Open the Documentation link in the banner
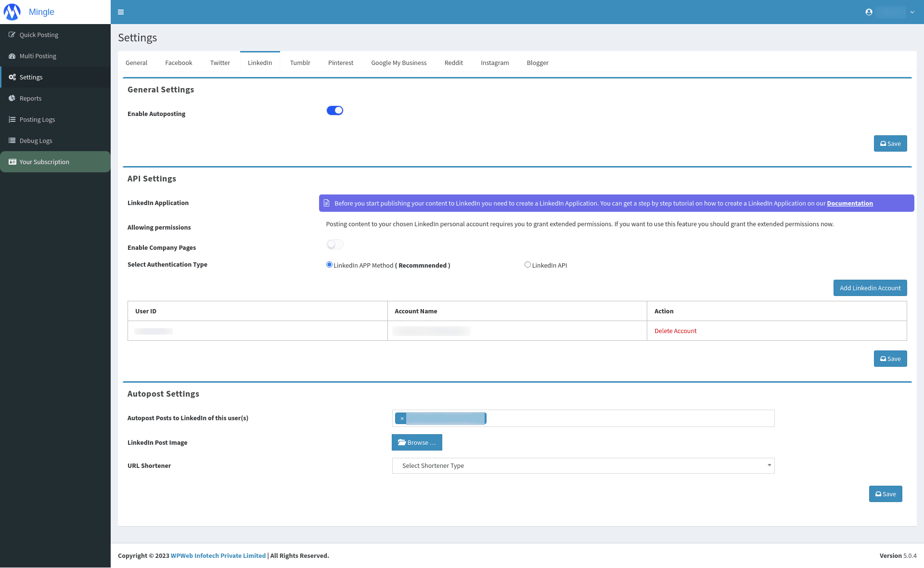The image size is (924, 568). coord(849,203)
